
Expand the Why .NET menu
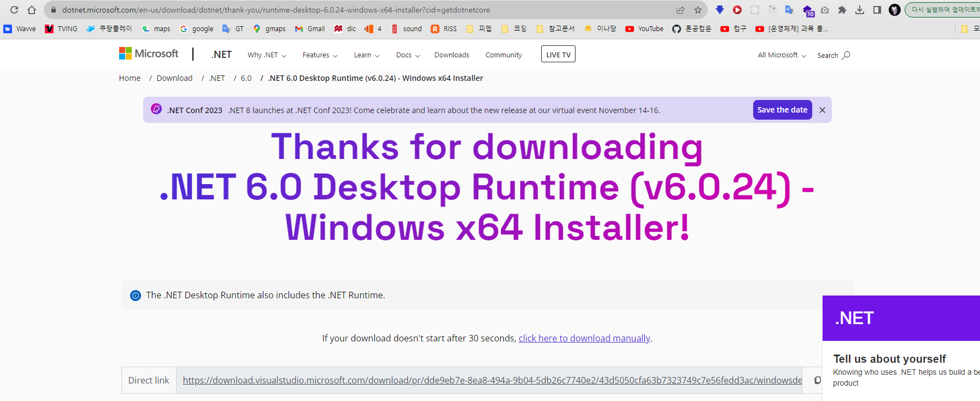click(x=267, y=55)
